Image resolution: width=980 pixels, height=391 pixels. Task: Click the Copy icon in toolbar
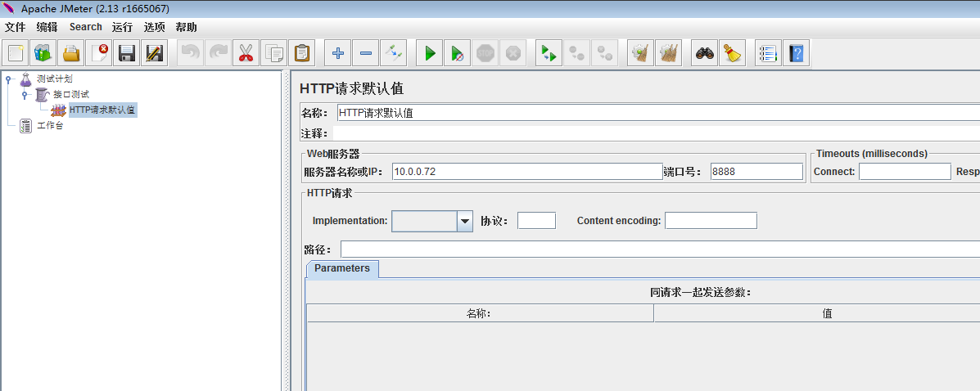[273, 53]
